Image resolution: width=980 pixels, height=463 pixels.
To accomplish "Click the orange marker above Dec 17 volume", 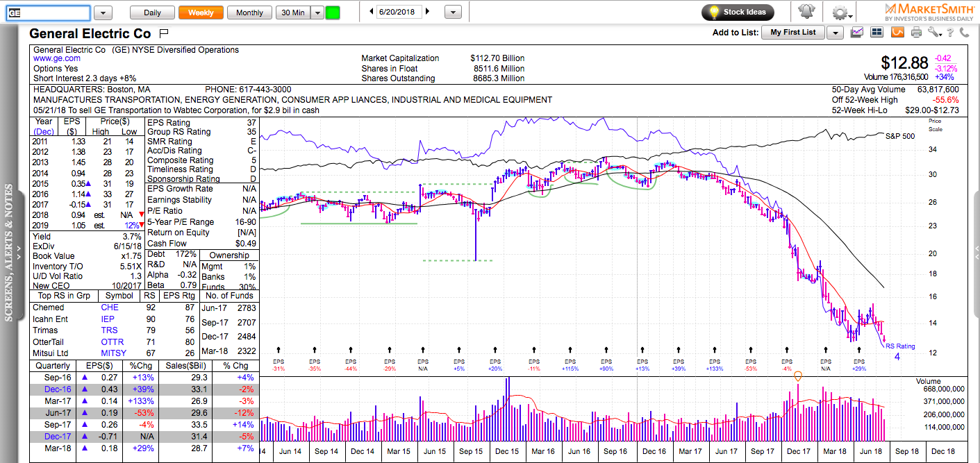I will pos(798,376).
